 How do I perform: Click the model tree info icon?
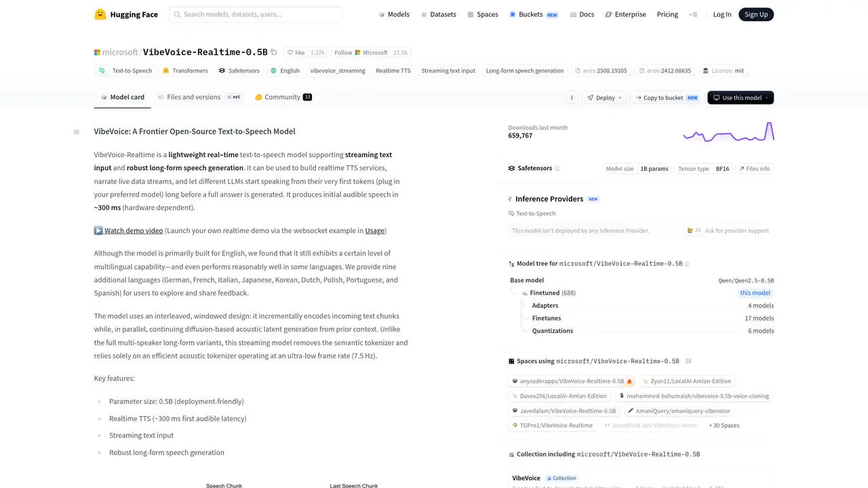pos(687,264)
